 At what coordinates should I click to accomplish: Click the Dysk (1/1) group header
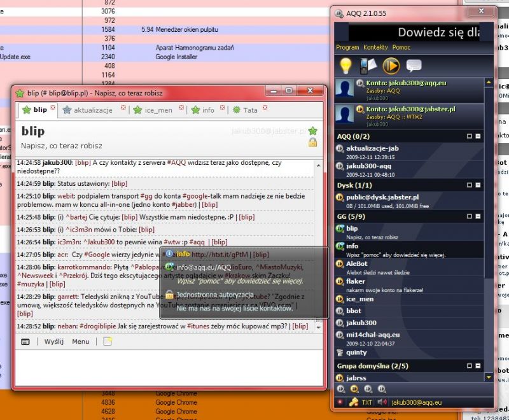coord(409,185)
